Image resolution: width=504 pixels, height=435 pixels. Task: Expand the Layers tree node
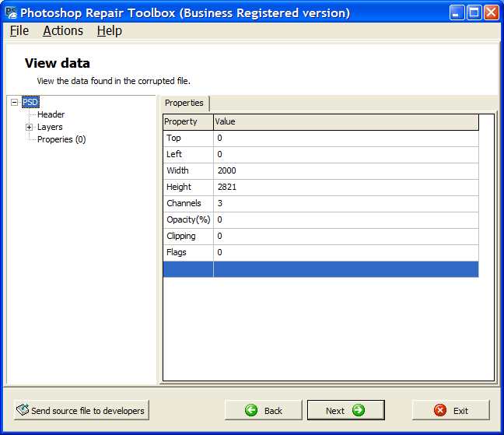[x=29, y=128]
